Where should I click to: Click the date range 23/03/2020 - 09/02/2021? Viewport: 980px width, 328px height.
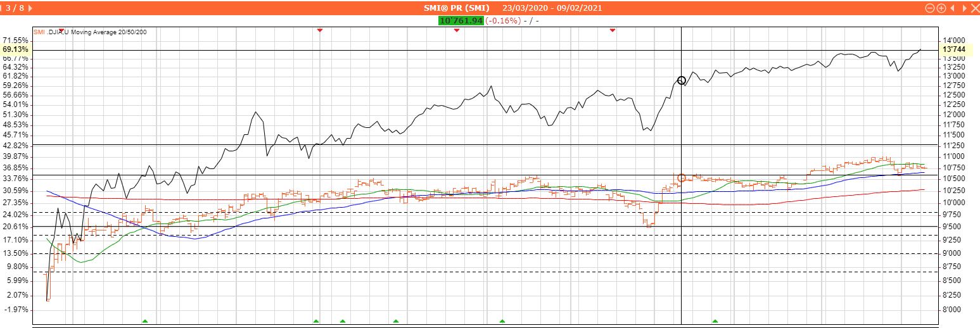tap(552, 8)
